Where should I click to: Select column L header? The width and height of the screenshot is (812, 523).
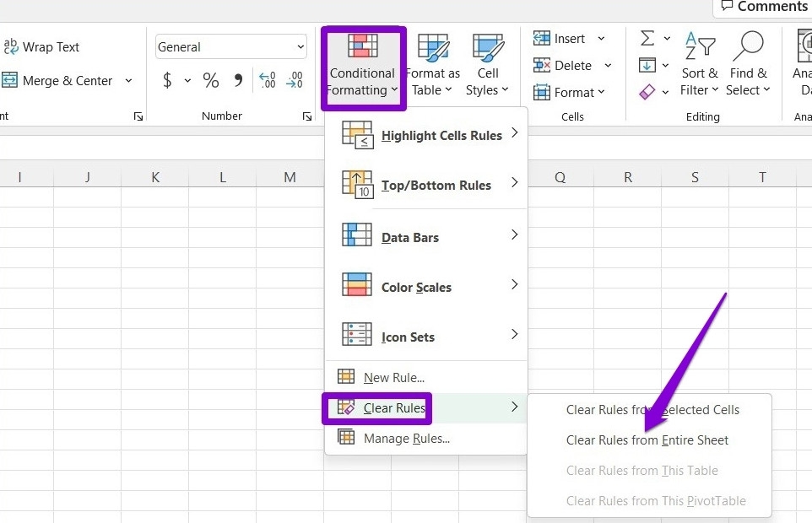pyautogui.click(x=223, y=177)
